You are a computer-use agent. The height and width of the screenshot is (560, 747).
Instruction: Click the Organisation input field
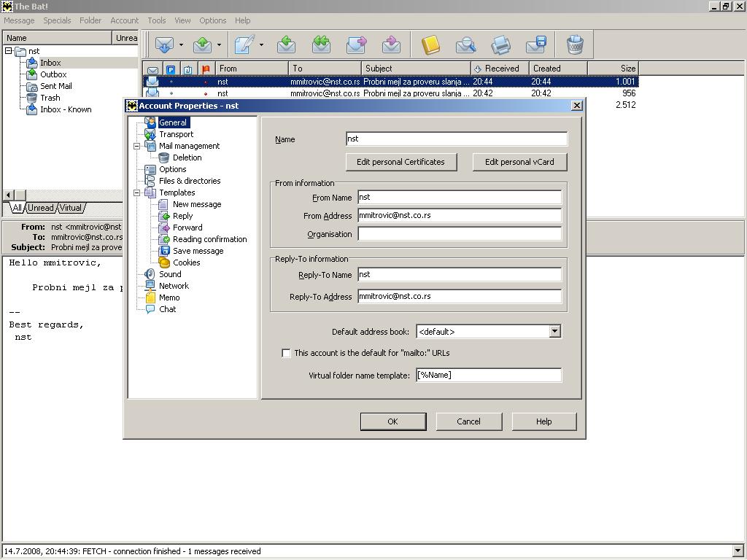coord(460,234)
